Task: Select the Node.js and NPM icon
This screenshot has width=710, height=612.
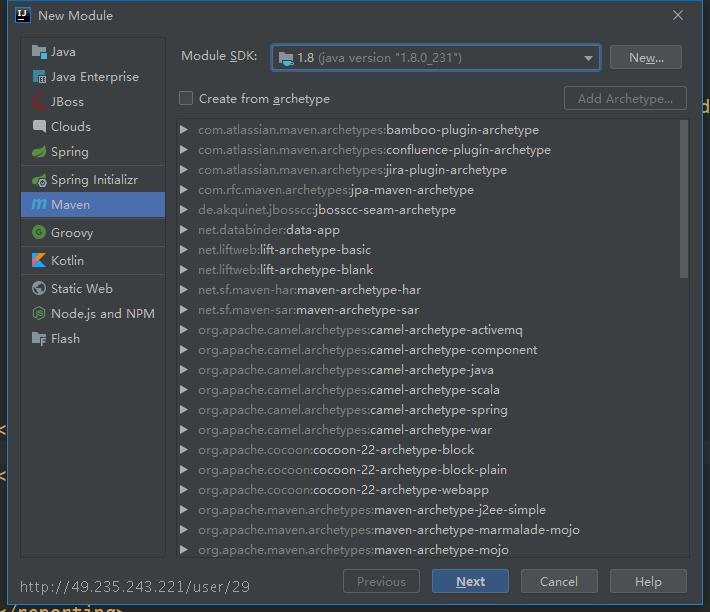Action: tap(39, 313)
